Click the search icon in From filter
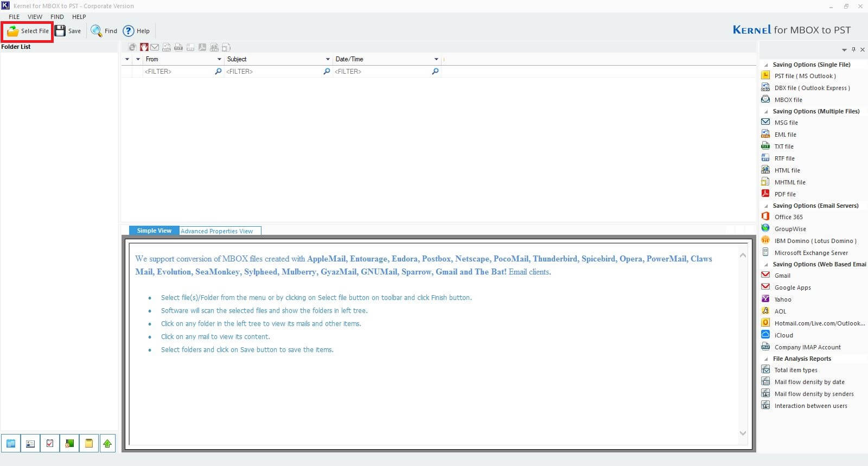The width and height of the screenshot is (868, 466). point(219,72)
